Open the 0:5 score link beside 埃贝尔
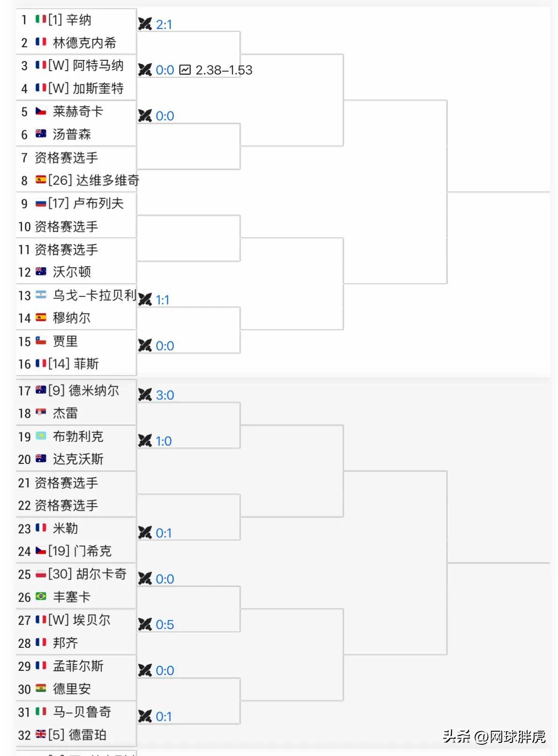This screenshot has width=558, height=756. click(x=164, y=624)
